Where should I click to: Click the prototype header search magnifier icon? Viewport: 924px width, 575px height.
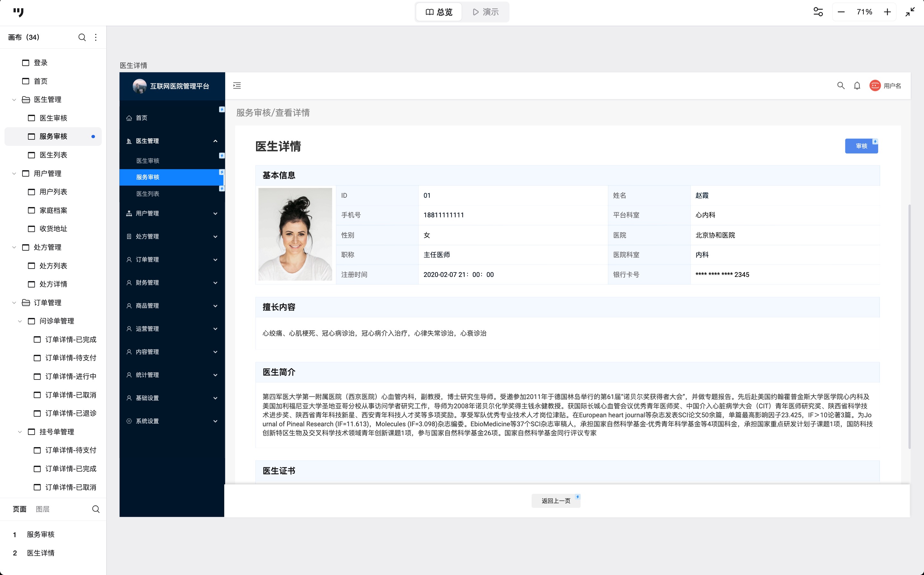[841, 86]
